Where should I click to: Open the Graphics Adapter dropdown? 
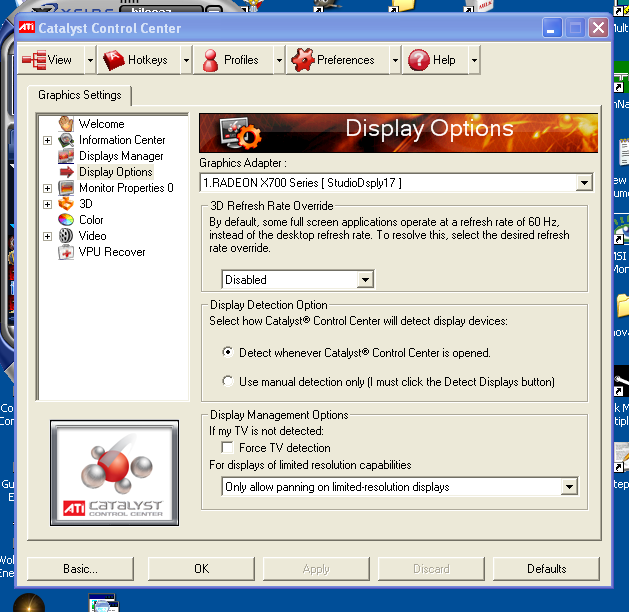point(584,183)
